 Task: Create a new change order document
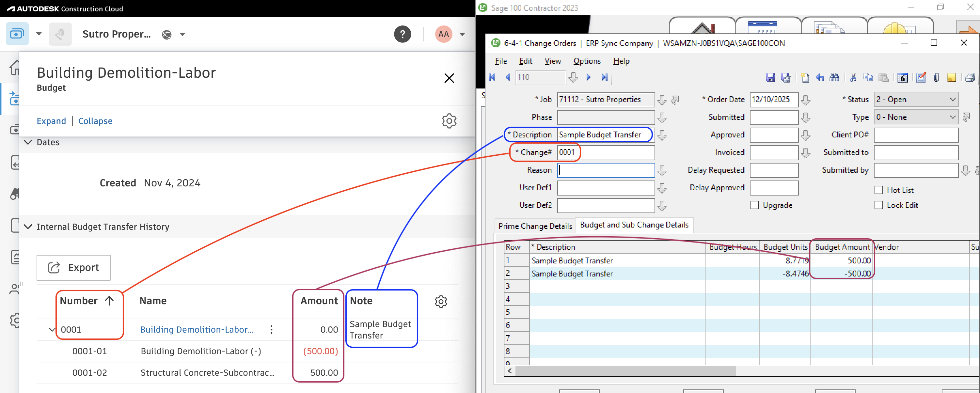(x=805, y=77)
